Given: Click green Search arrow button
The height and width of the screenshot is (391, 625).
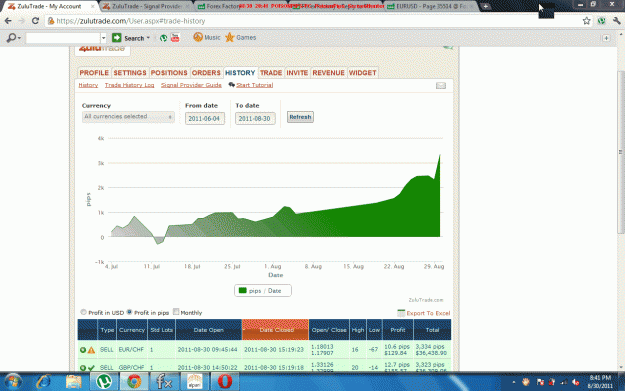Looking at the screenshot, I should (116, 38).
